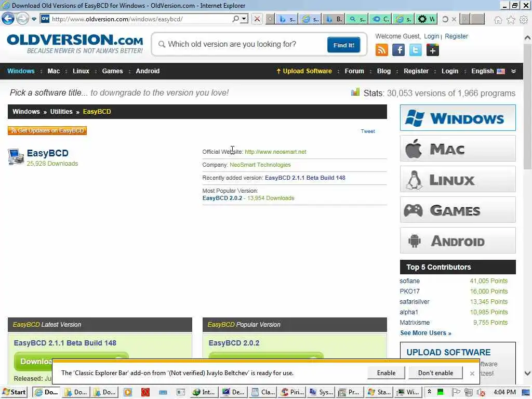Click the NeoSmart Technologies company link

(x=260, y=165)
